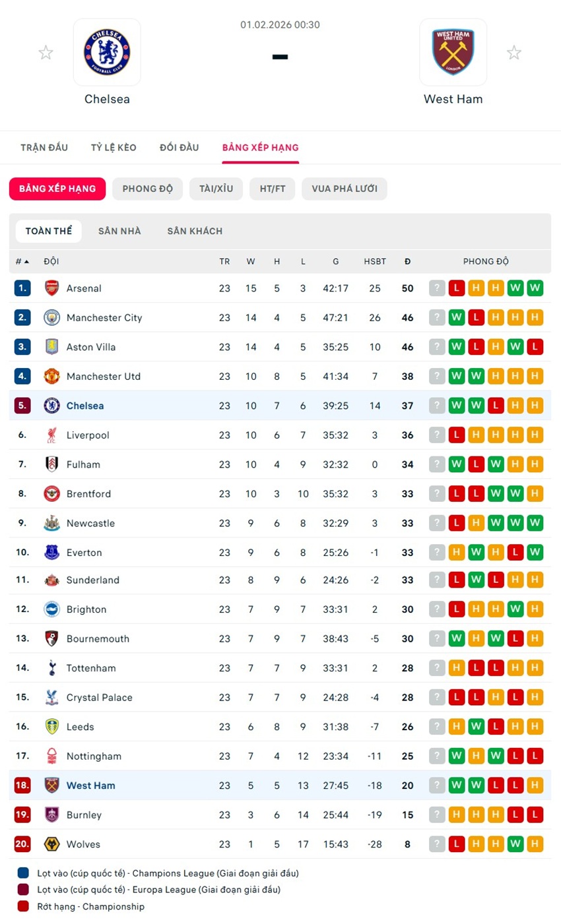Click Chelsea's unknown next-match form badge

[436, 406]
